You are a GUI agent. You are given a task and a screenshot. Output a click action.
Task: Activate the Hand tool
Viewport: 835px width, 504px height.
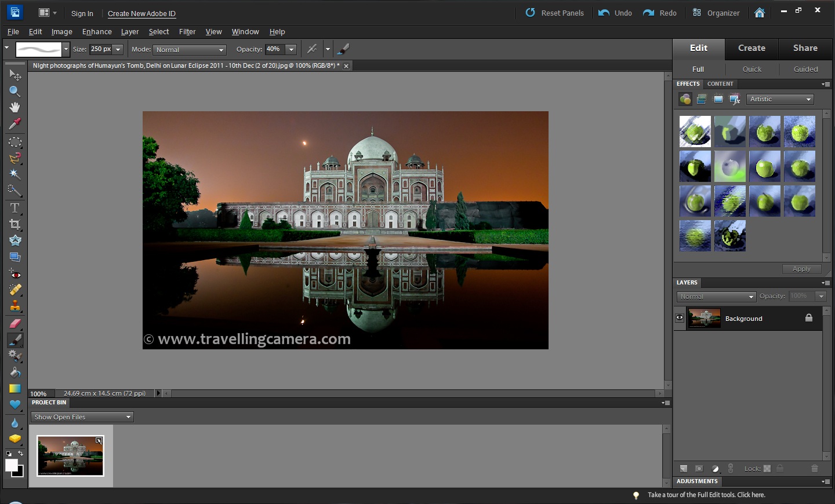14,107
